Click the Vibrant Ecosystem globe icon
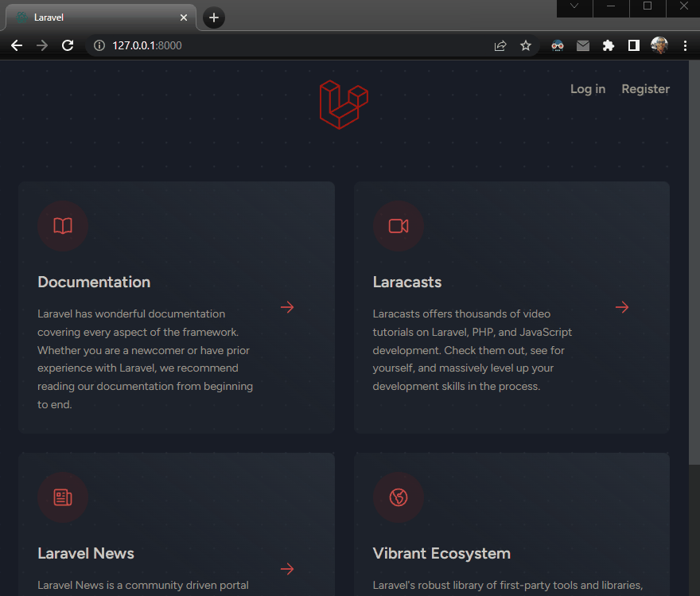Image resolution: width=700 pixels, height=596 pixels. point(399,497)
